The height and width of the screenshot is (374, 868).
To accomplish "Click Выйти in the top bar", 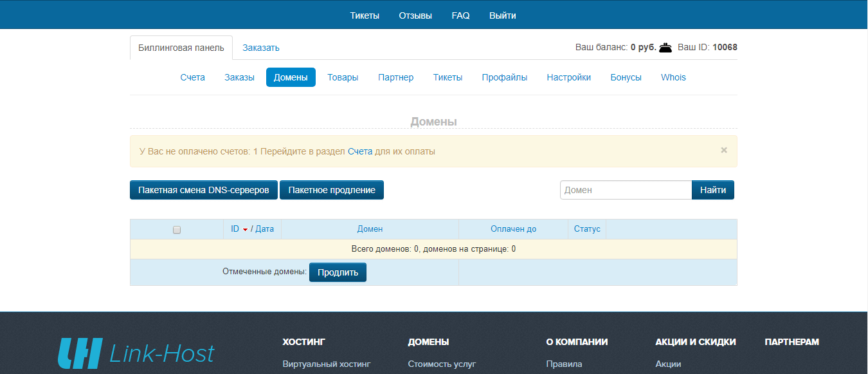I will [x=502, y=15].
